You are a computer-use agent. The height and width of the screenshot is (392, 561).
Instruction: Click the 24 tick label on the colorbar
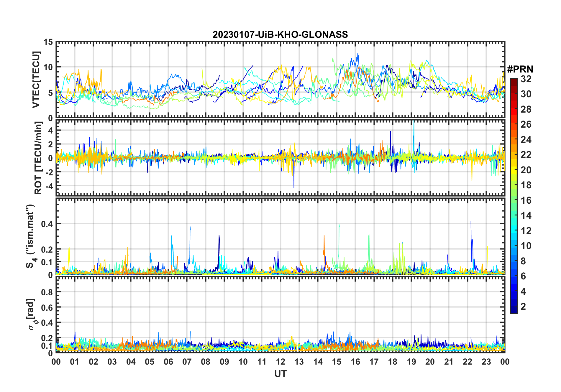tap(526, 139)
